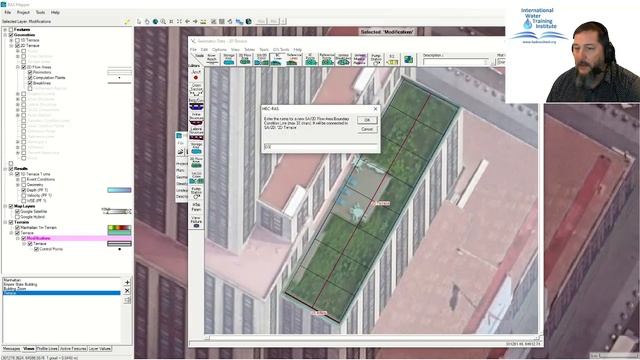This screenshot has height=360, width=640.
Task: Switch to the Active Features tab
Action: tap(73, 349)
